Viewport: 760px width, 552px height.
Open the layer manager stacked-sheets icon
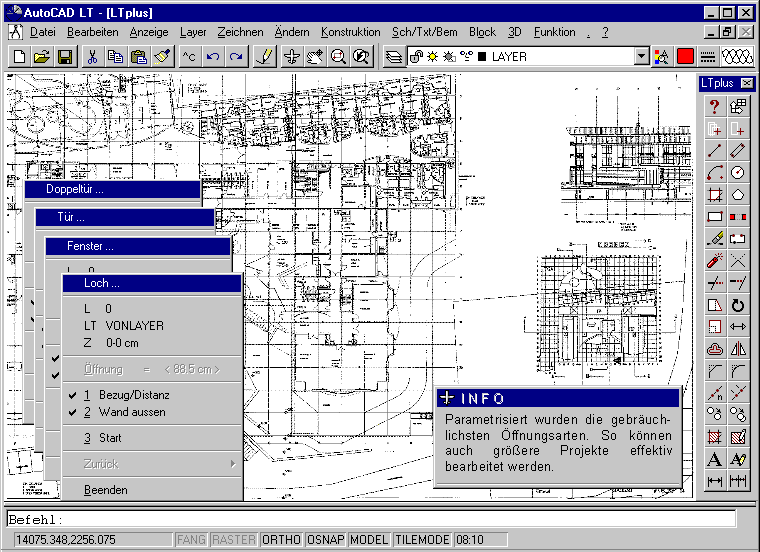pyautogui.click(x=394, y=57)
